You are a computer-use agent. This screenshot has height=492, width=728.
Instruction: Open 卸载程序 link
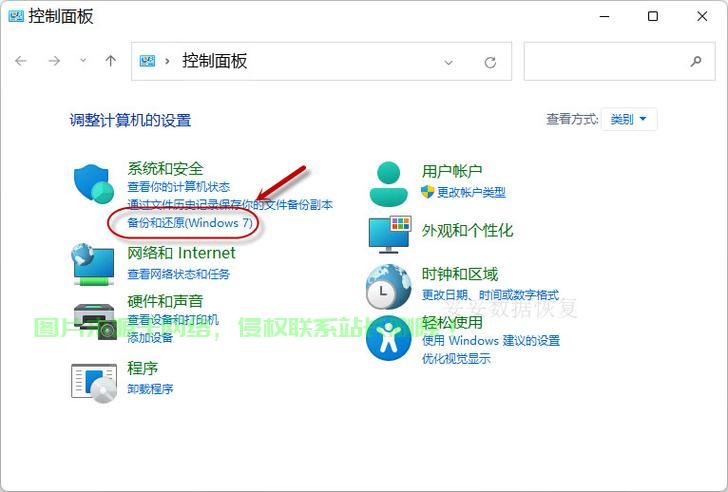coord(150,389)
